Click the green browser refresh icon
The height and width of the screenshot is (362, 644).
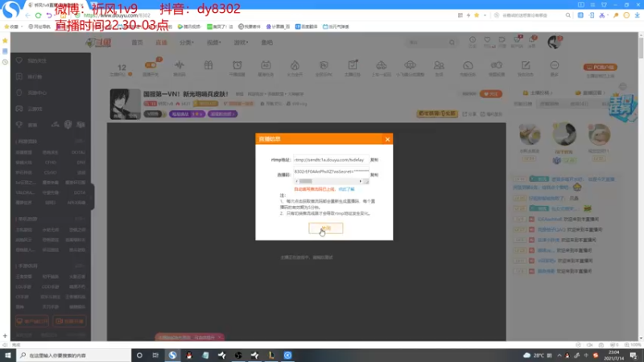(x=38, y=15)
